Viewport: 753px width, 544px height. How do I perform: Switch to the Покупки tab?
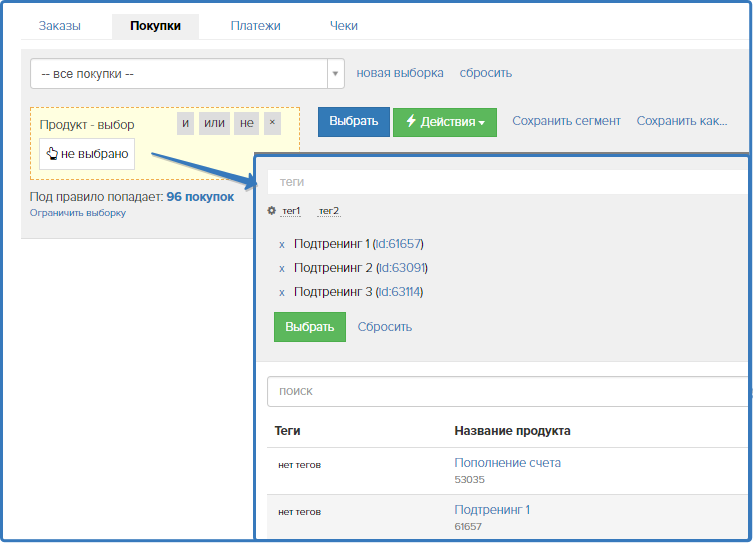[x=155, y=26]
